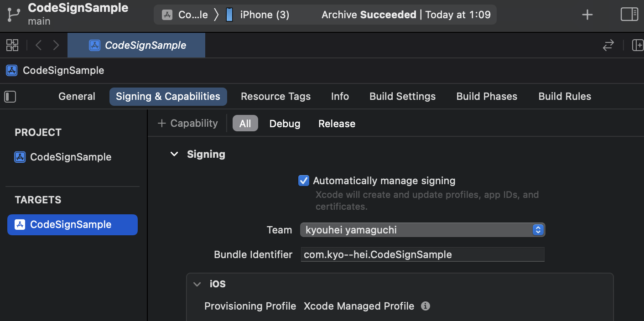Click the swap editor options arrows icon
The width and height of the screenshot is (644, 321).
[608, 45]
